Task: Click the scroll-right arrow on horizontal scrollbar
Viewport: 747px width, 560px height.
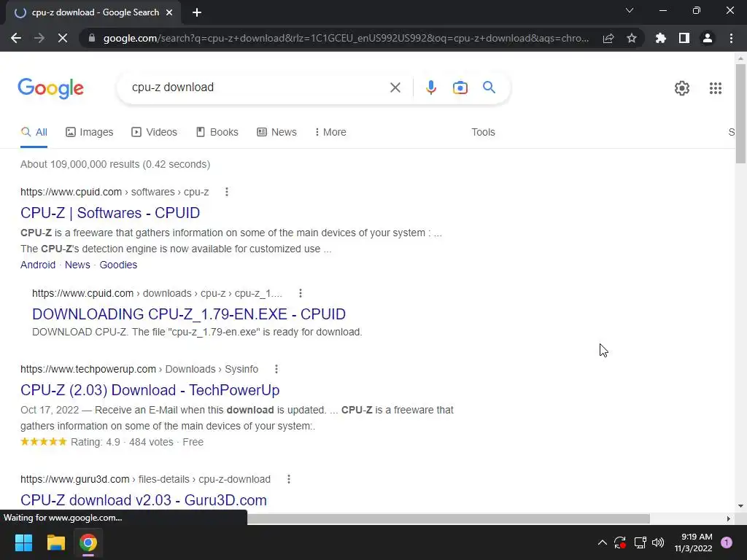Action: pyautogui.click(x=728, y=518)
